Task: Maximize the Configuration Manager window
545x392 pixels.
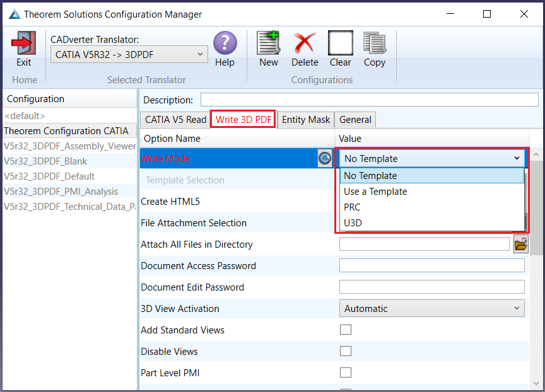Action: tap(487, 14)
